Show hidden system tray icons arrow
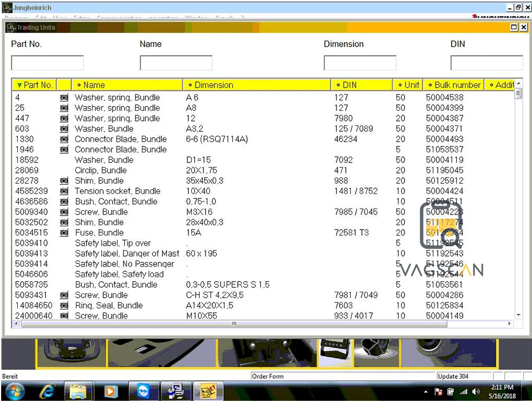The height and width of the screenshot is (402, 532). 426,392
